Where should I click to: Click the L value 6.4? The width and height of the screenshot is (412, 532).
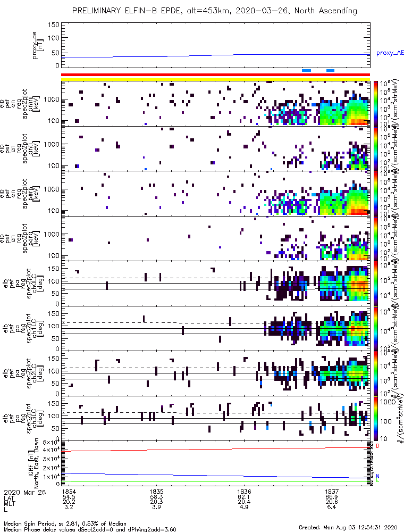[x=332, y=507]
